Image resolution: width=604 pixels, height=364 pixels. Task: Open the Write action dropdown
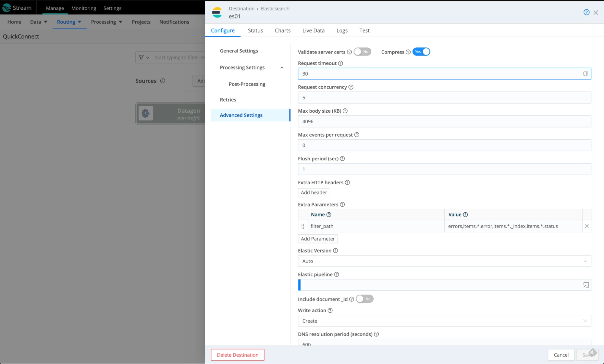tap(444, 321)
